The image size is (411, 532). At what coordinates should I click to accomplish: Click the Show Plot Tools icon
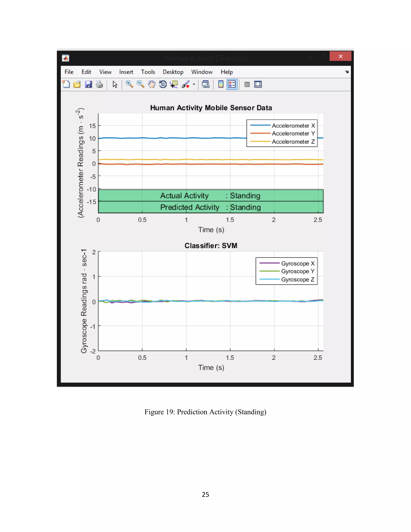pyautogui.click(x=258, y=84)
